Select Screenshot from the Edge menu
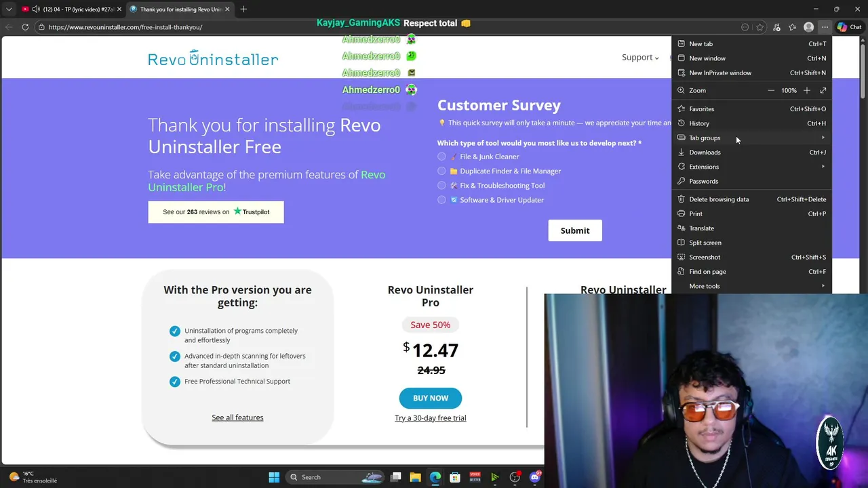 pyautogui.click(x=752, y=257)
